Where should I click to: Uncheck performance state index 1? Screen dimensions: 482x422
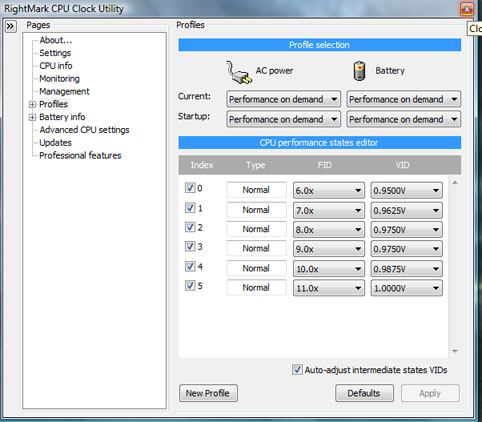pyautogui.click(x=190, y=208)
